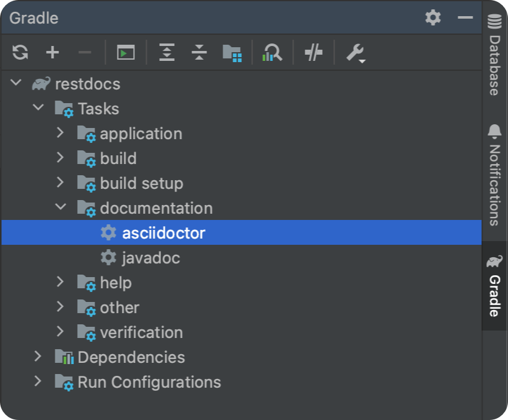
Task: Click the help folder icon
Action: [86, 283]
